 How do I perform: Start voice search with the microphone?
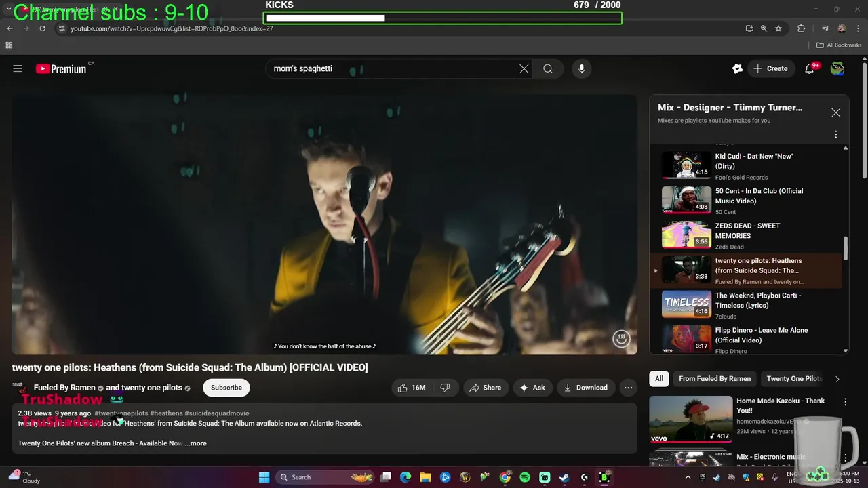(x=581, y=68)
